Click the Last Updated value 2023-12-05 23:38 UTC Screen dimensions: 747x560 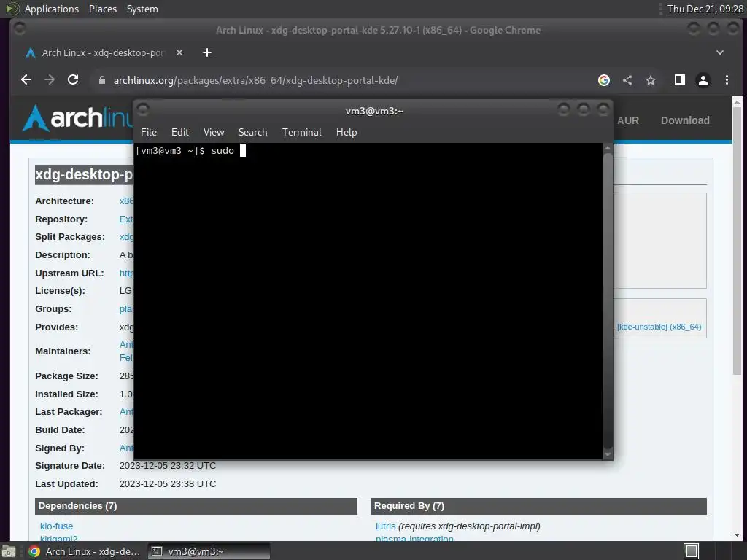click(x=168, y=484)
